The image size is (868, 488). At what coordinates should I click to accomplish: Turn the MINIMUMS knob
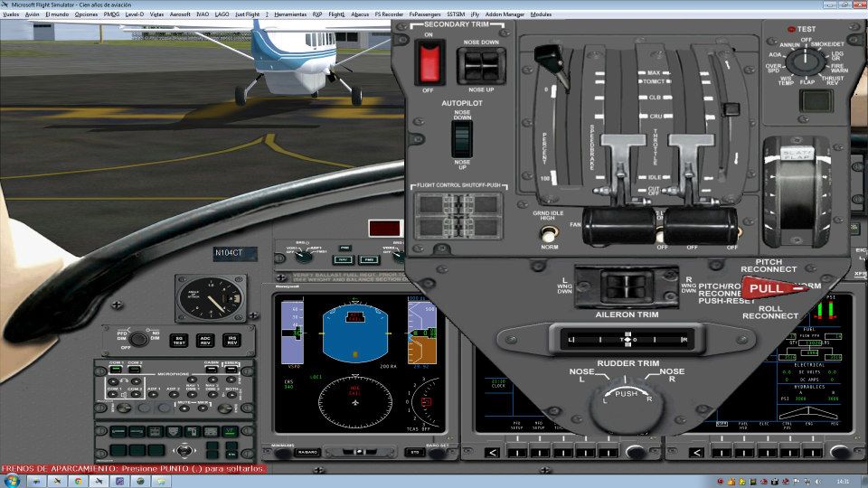pyautogui.click(x=283, y=453)
